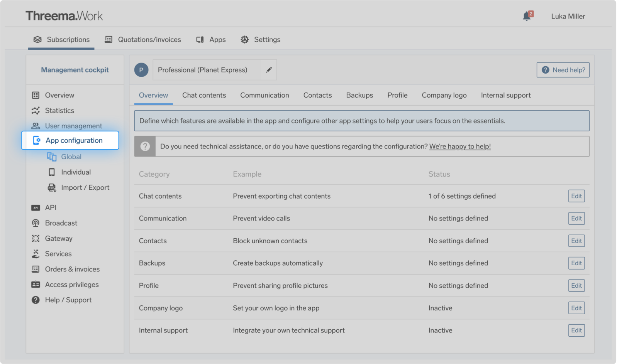The height and width of the screenshot is (364, 617).
Task: Click the App configuration icon
Action: pos(36,140)
